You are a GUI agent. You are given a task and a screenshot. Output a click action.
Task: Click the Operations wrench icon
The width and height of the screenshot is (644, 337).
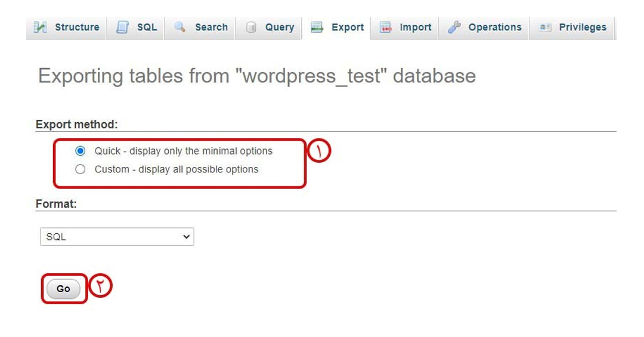(x=454, y=27)
